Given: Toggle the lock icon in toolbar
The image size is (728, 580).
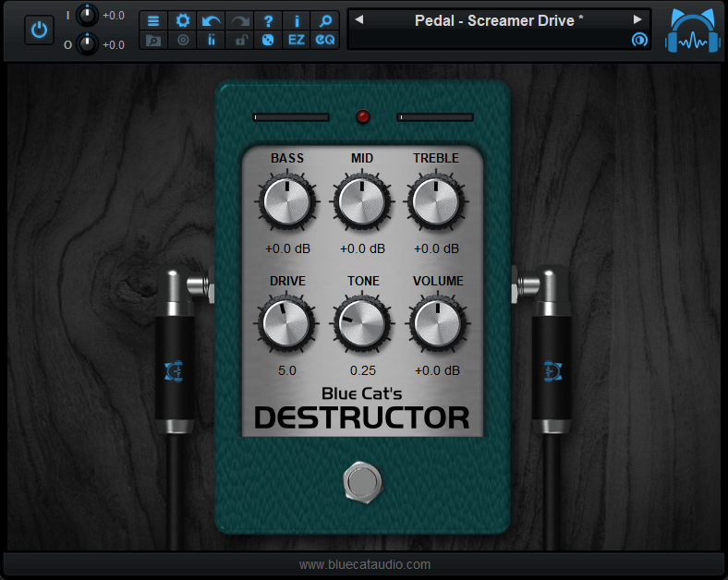Looking at the screenshot, I should click(240, 40).
